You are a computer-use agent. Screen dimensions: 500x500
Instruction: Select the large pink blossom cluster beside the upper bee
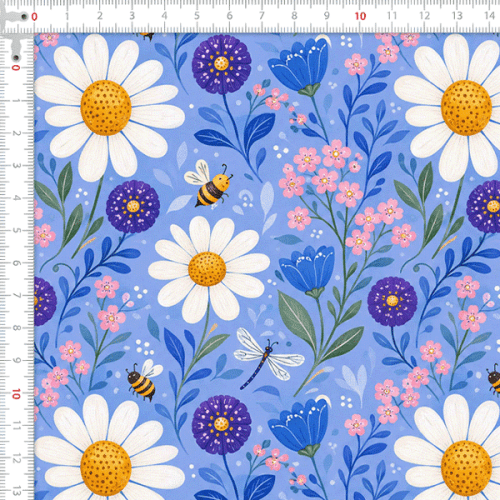[x=347, y=197]
